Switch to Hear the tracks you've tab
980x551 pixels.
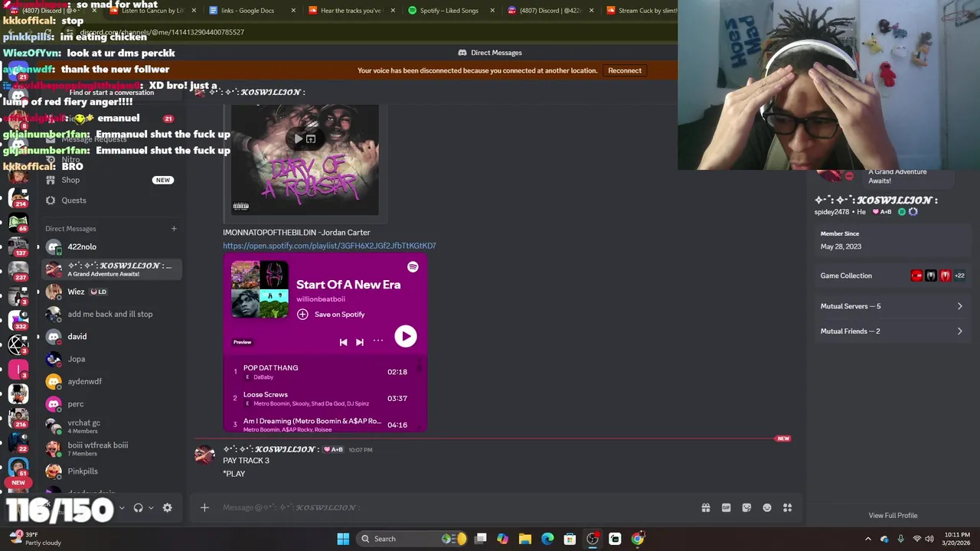click(x=351, y=11)
